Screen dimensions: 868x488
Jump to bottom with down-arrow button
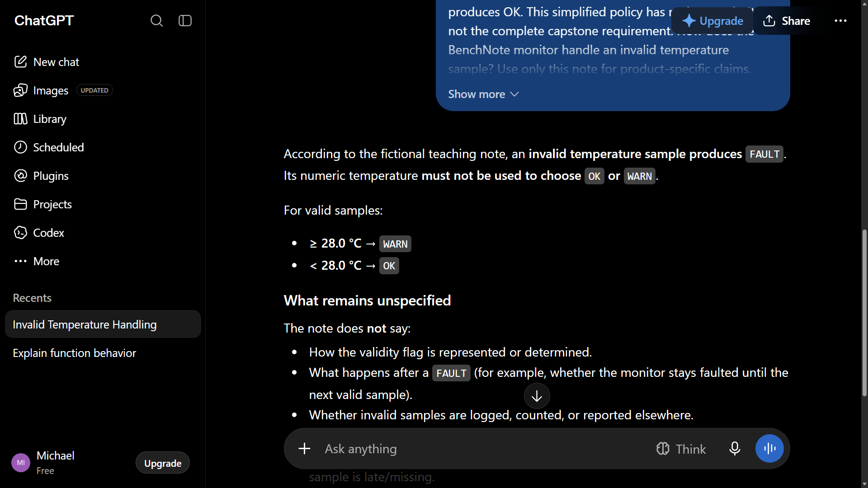pos(537,396)
